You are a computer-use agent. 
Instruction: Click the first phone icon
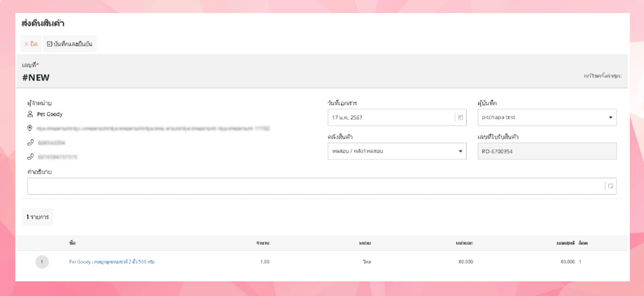point(30,143)
